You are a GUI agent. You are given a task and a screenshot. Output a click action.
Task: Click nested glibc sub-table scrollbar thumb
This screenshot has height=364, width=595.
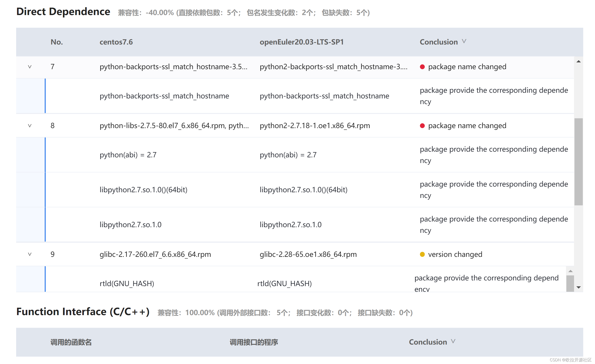[x=570, y=284]
